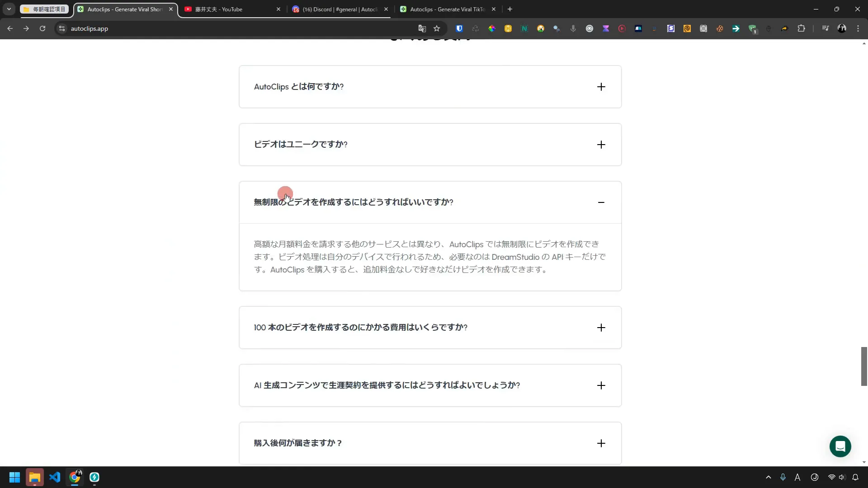
Task: Open a new browser tab
Action: [510, 9]
